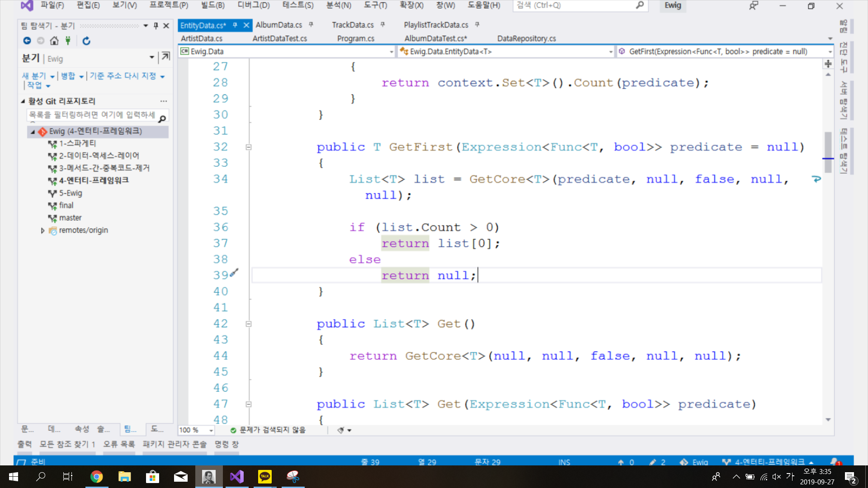Pop out the branches page arrow icon

[x=166, y=56]
